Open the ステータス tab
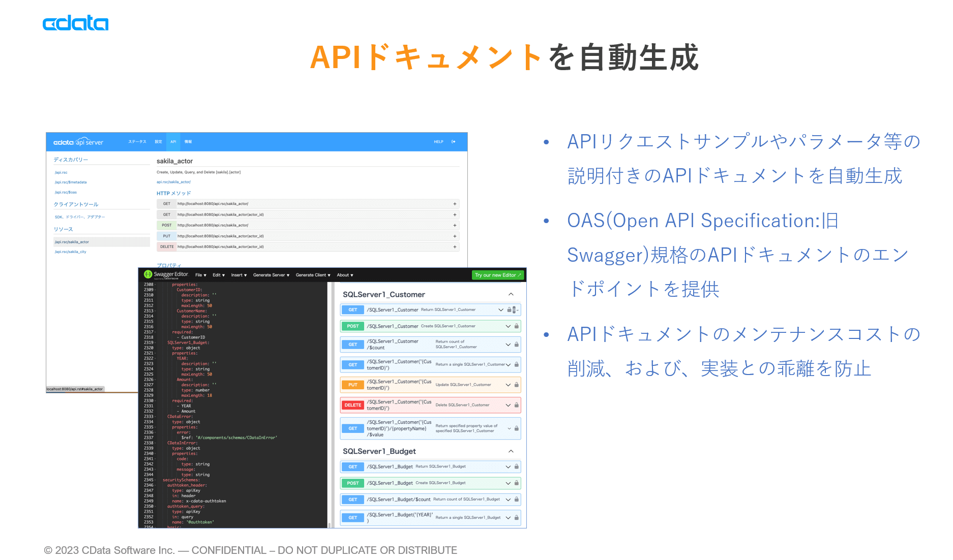 click(x=137, y=142)
